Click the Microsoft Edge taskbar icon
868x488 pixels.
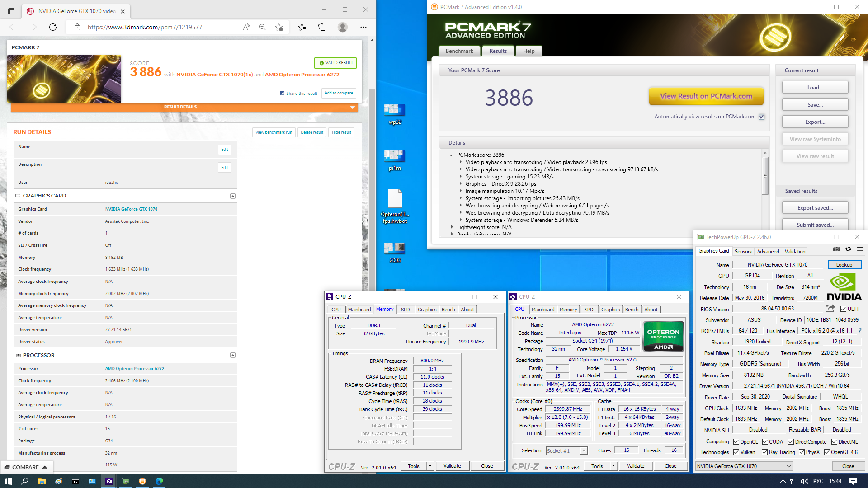coord(159,481)
